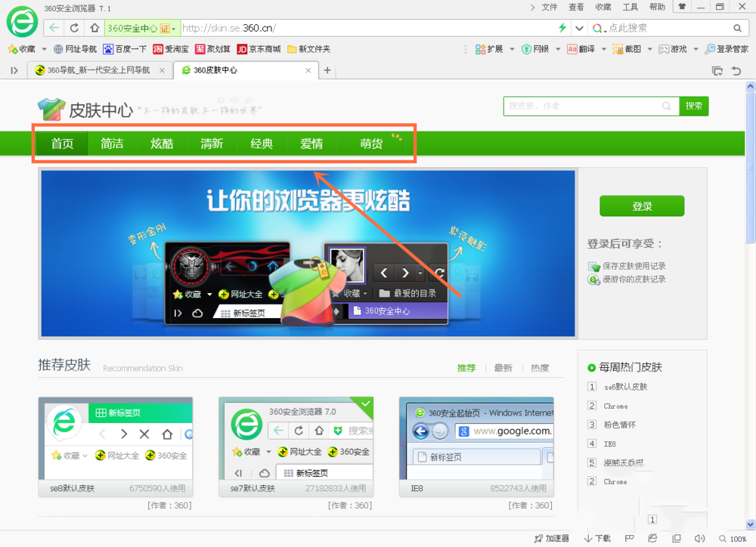Select the 360导航 browser tab
The height and width of the screenshot is (547, 756).
(98, 70)
